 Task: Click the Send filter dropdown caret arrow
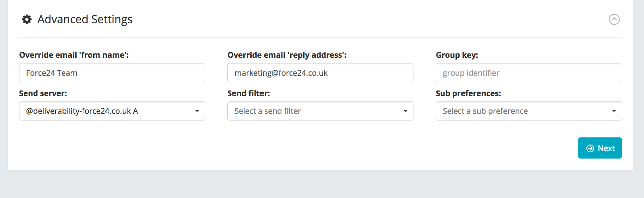(x=405, y=111)
